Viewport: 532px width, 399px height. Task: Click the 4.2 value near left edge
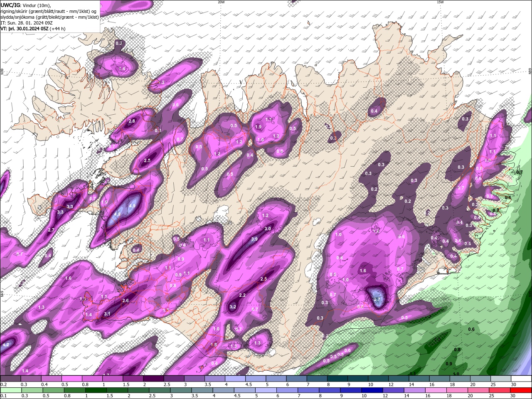[x=6, y=345]
